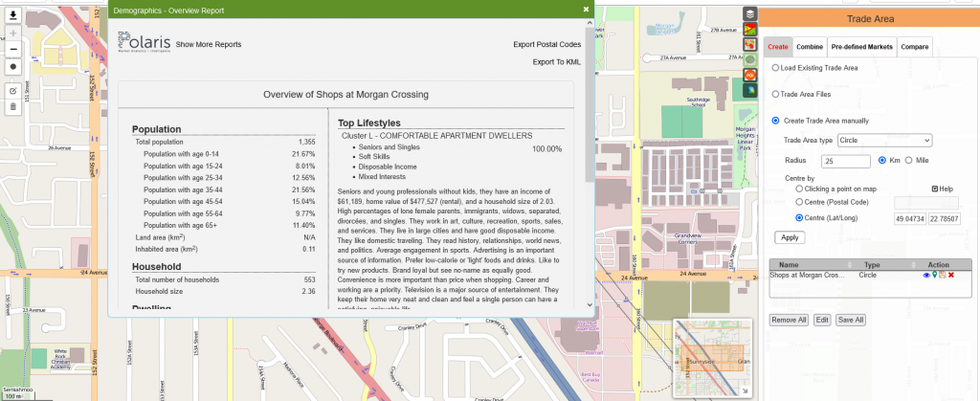Open the heat map tool icon

(x=750, y=44)
